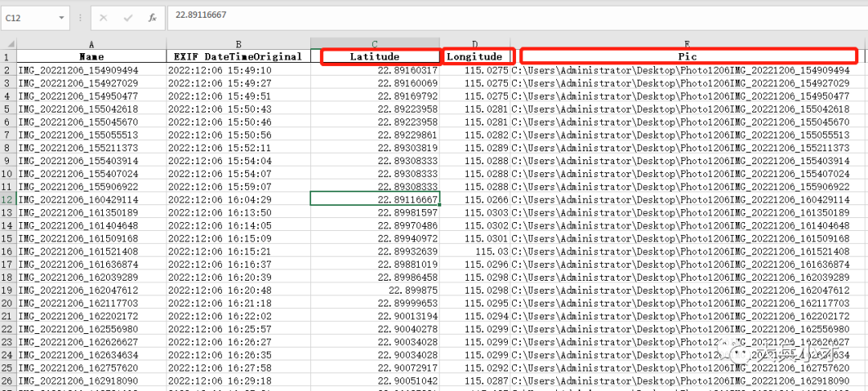Select row 2 header
Screen dimensions: 868x391
tap(8, 70)
